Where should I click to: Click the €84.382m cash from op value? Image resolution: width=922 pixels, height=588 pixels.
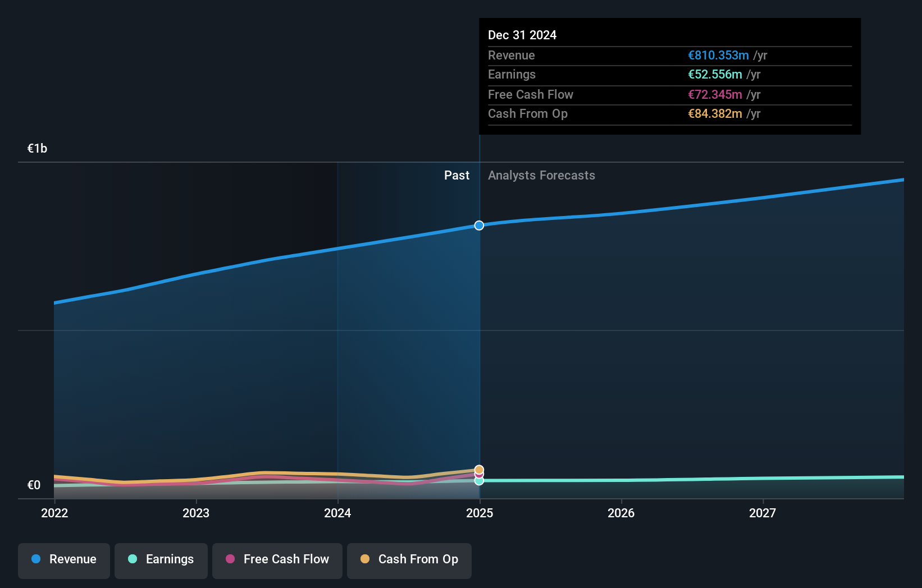[x=715, y=114]
